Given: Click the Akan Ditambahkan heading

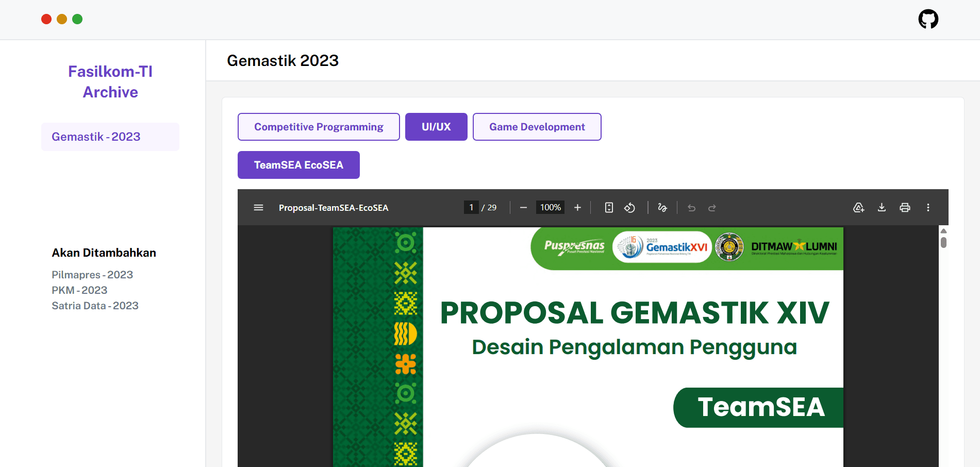Looking at the screenshot, I should [104, 253].
